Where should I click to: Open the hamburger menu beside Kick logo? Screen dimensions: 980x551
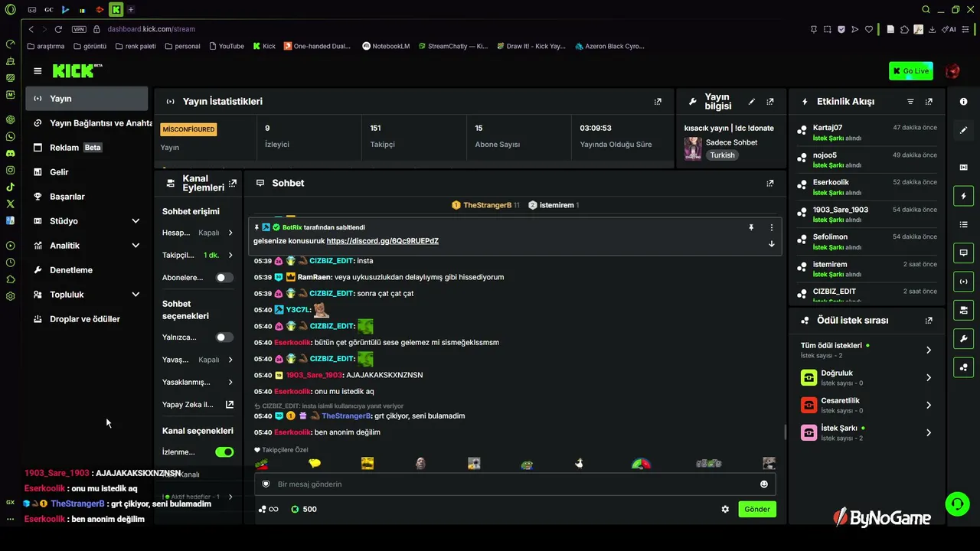[x=38, y=71]
